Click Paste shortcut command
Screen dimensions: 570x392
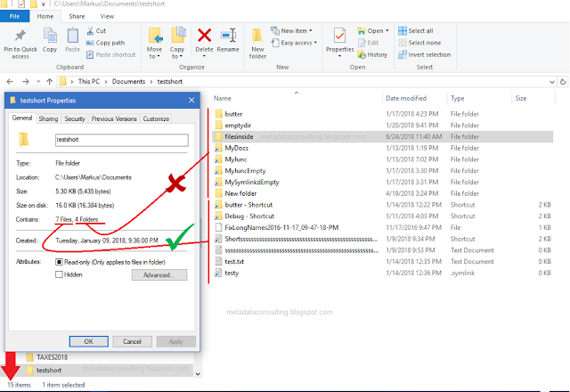point(111,54)
